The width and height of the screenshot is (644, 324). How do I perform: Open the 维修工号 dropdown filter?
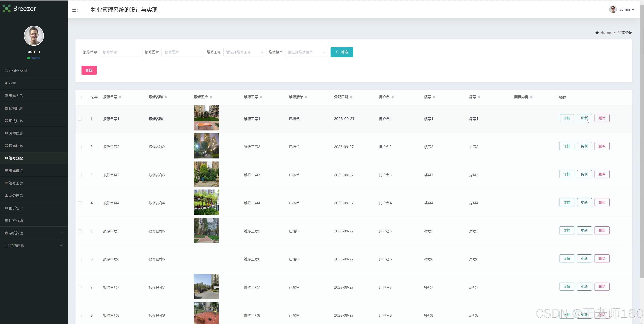click(244, 52)
